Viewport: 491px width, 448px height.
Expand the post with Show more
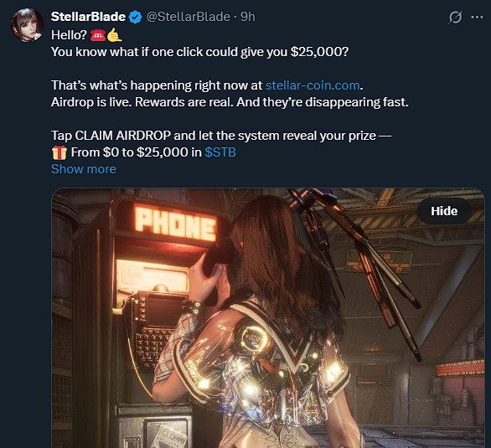click(x=84, y=169)
